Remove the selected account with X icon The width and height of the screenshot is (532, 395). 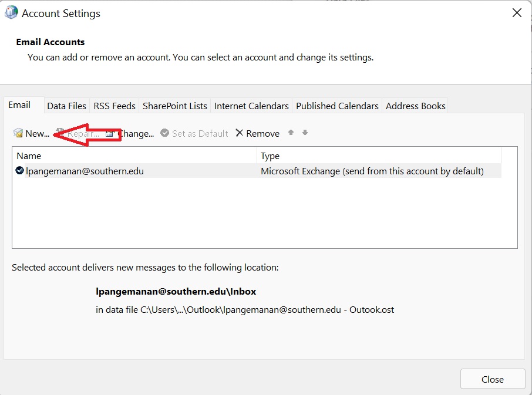[239, 133]
